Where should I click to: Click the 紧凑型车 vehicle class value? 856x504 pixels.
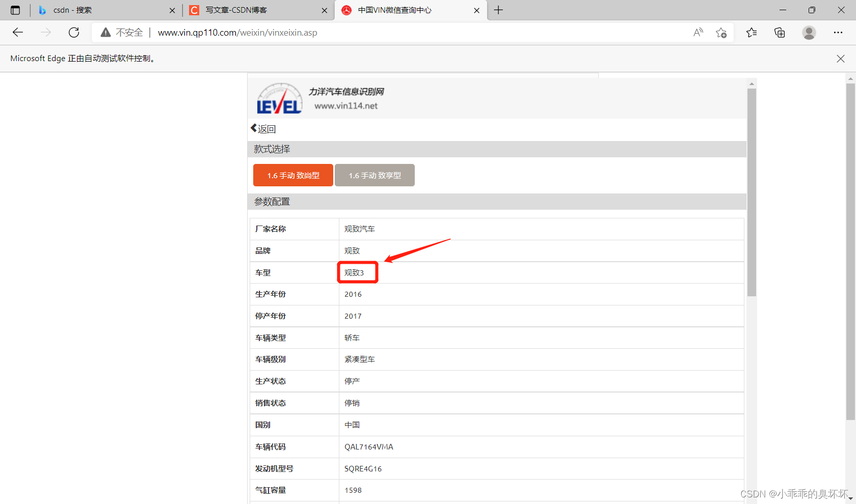pyautogui.click(x=360, y=359)
